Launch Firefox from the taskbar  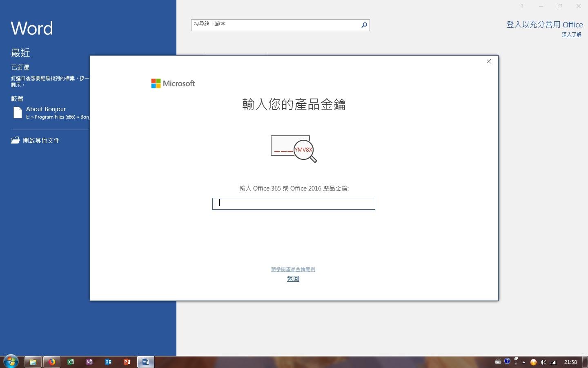(x=52, y=362)
